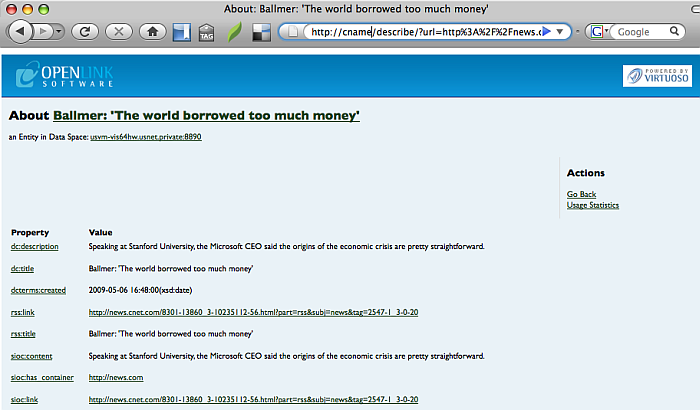This screenshot has height=410, width=700.
Task: Click the Go Back action link
Action: (581, 194)
